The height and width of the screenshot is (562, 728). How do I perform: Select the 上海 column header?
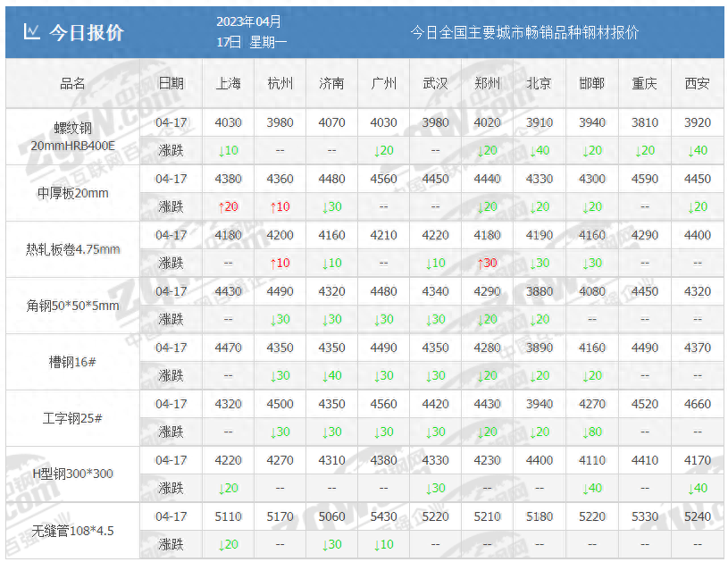click(229, 84)
